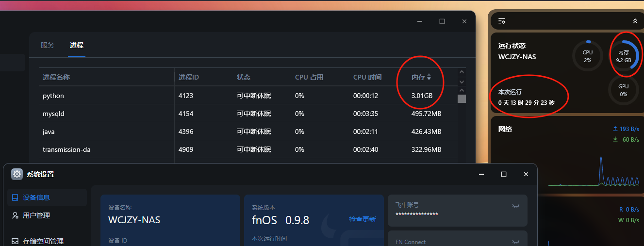Click CPU time 00:02:40
644x246 pixels.
[365, 149]
